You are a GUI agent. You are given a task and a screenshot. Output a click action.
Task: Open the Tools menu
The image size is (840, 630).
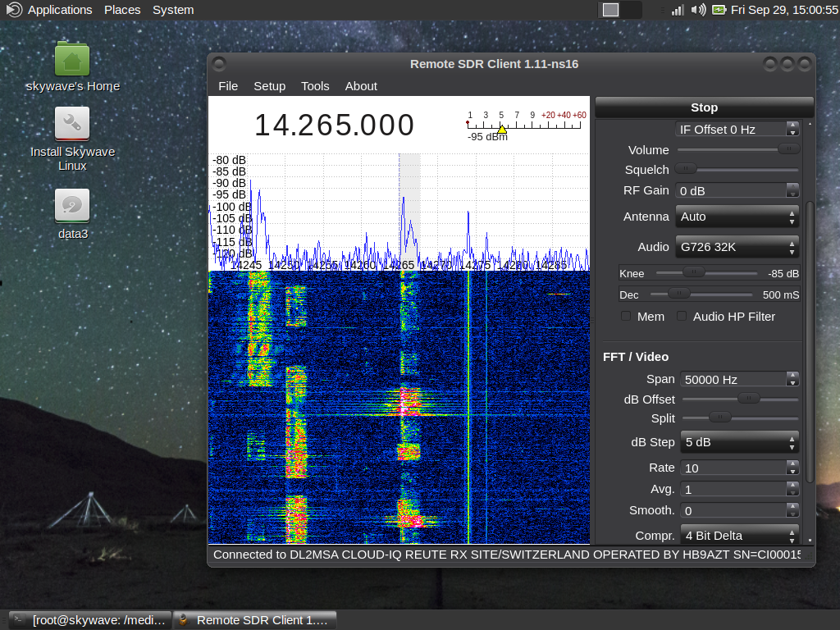click(x=315, y=86)
